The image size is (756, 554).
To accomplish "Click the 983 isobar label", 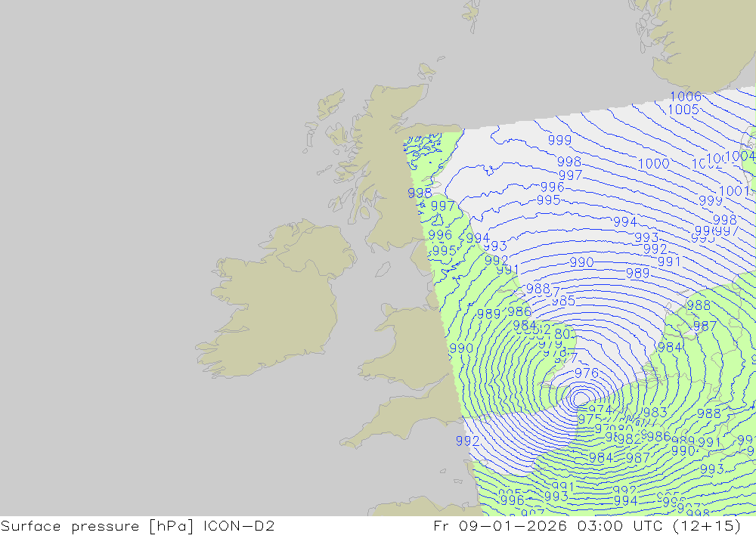I will [x=655, y=412].
